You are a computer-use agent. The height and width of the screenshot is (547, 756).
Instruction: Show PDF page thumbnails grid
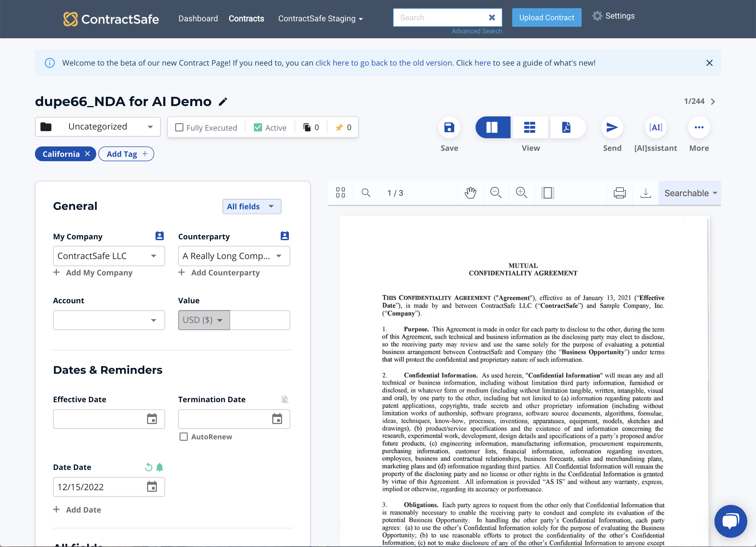coord(340,193)
